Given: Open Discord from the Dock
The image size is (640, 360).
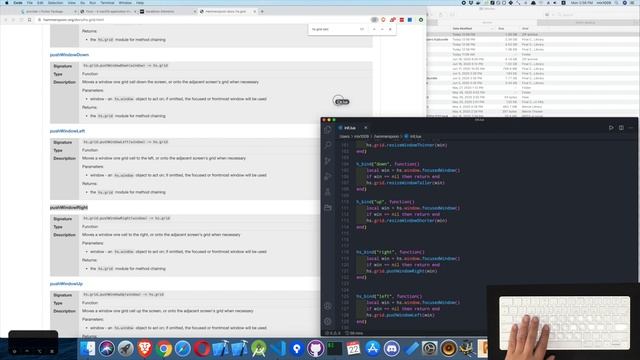Looking at the screenshot, I should click(x=391, y=349).
